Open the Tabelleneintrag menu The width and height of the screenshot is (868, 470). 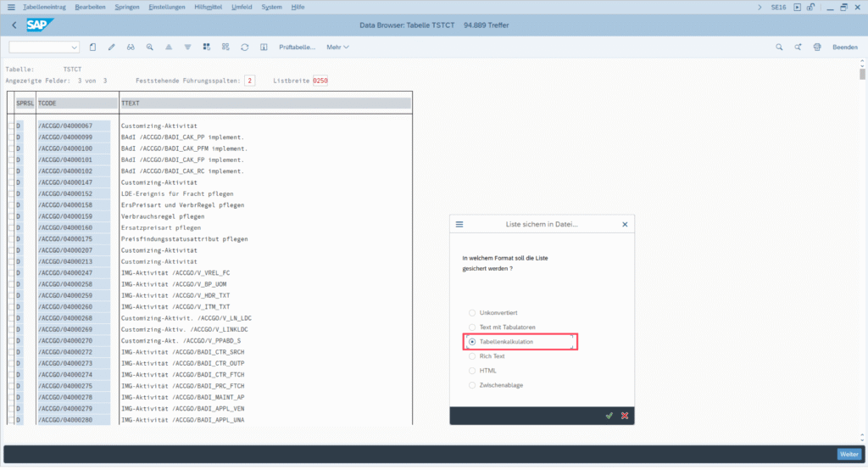(x=44, y=7)
